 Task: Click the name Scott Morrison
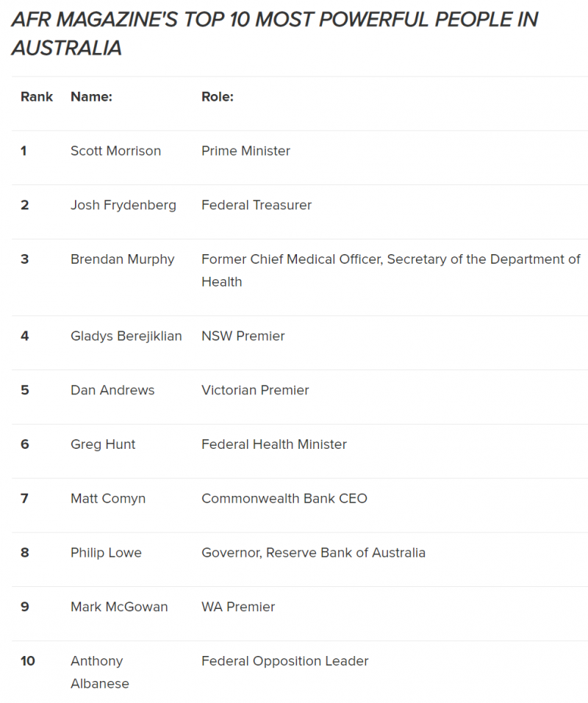115,151
